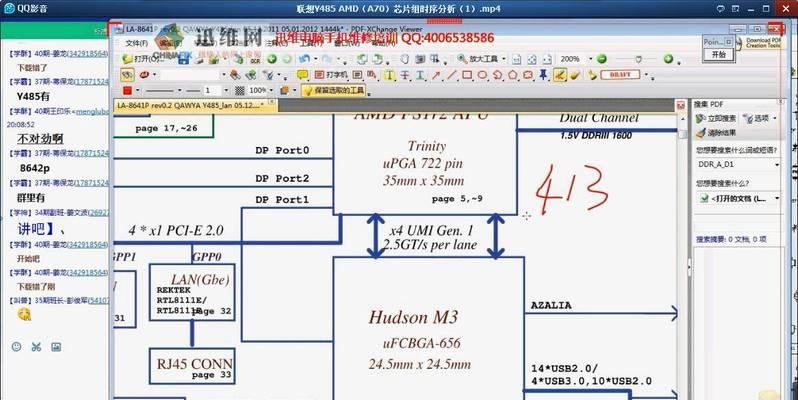Image resolution: width=798 pixels, height=400 pixels.
Task: Toggle the Pencil drawing tool
Action: click(x=559, y=75)
